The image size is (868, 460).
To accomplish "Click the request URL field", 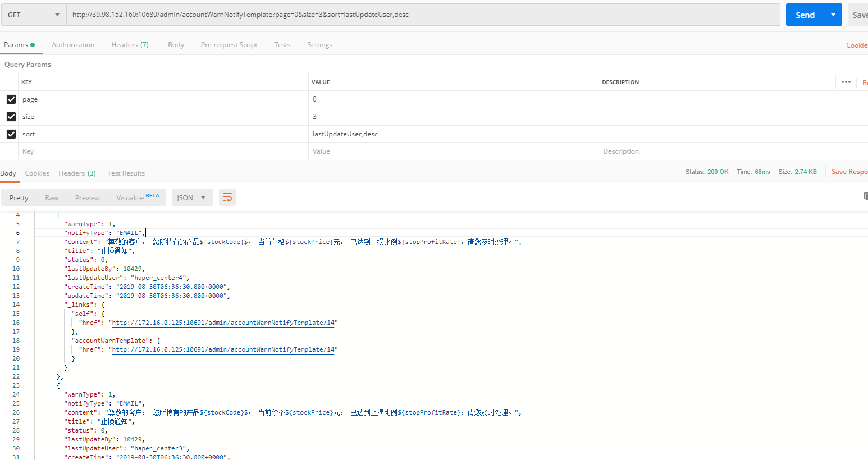I will [423, 15].
